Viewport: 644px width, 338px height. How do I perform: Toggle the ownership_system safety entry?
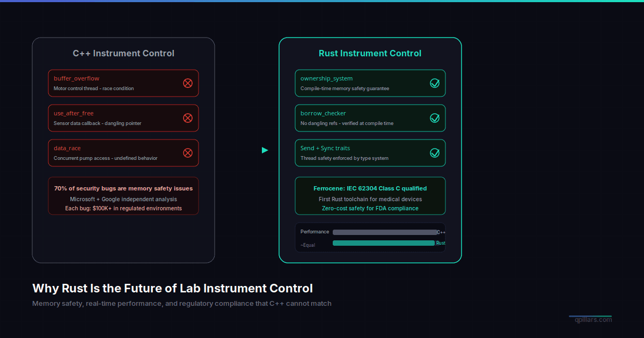click(x=370, y=83)
